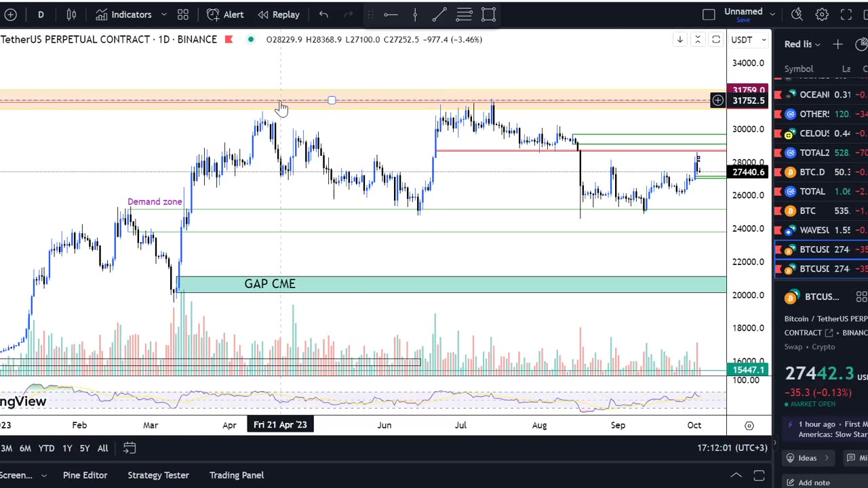Select the WAVESU row in the watchlist
This screenshot has width=868, height=488.
point(821,230)
